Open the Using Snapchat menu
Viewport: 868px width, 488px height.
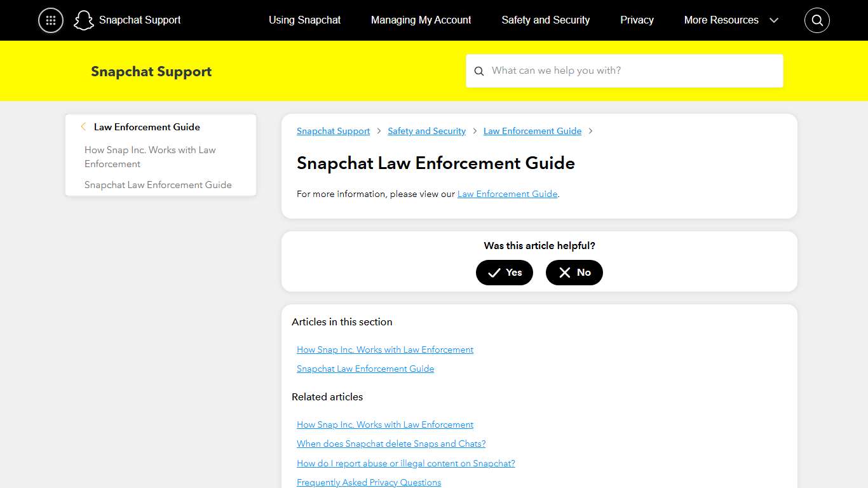pyautogui.click(x=304, y=20)
